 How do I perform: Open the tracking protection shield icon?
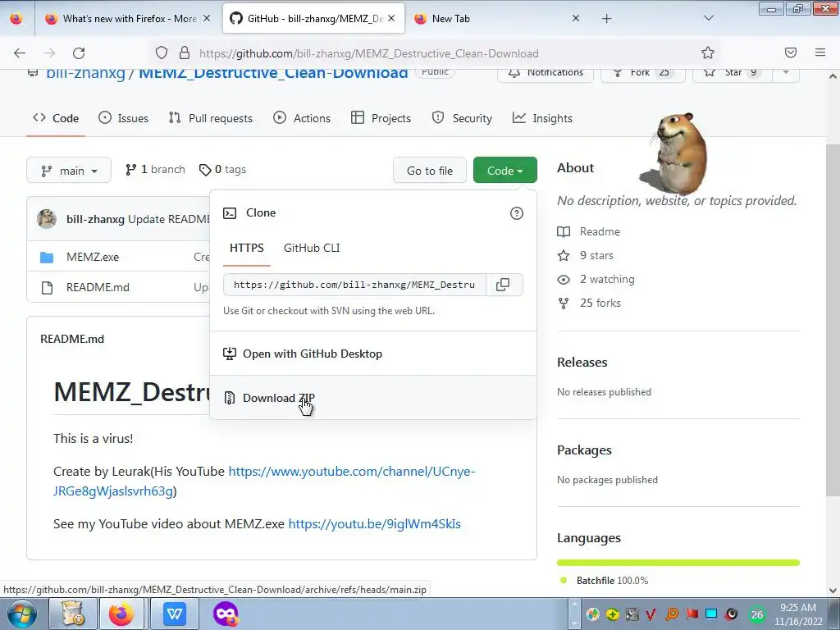tap(162, 53)
